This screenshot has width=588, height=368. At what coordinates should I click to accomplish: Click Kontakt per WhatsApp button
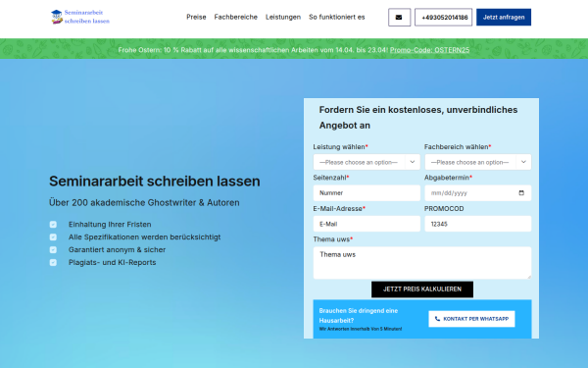tap(471, 319)
